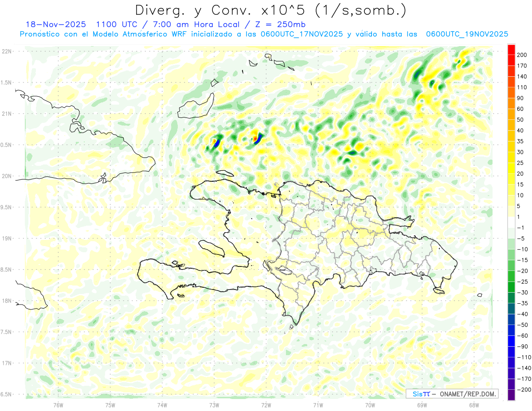The width and height of the screenshot is (532, 411).
Task: Click the '73W' longitude label
Action: point(214,405)
